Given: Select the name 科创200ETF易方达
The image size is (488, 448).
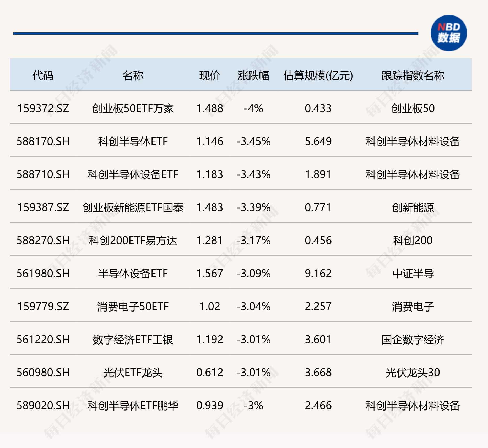Looking at the screenshot, I should pyautogui.click(x=133, y=241).
